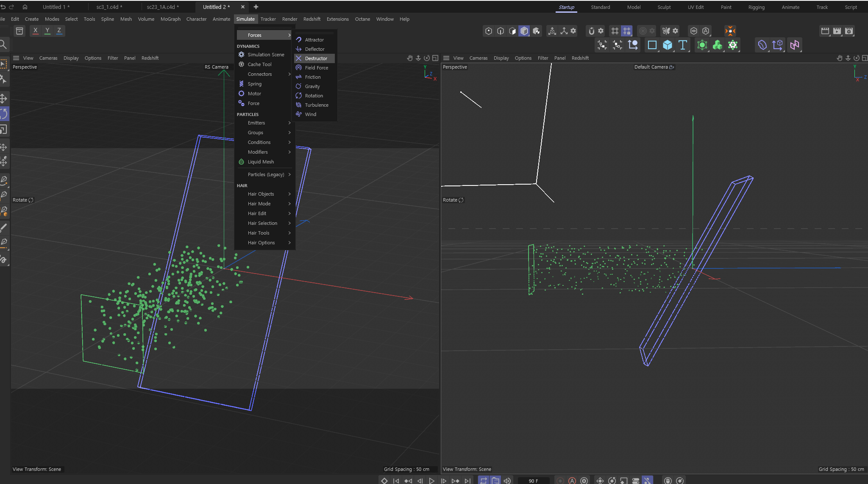
Task: Open Edit Render Settings clapperboard icon
Action: (x=849, y=31)
